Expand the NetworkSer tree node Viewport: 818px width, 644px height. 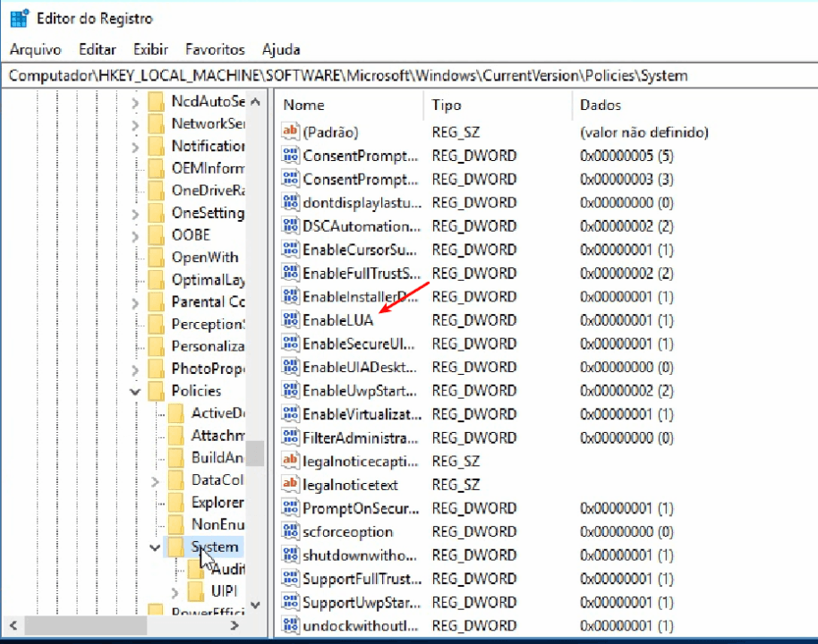135,125
